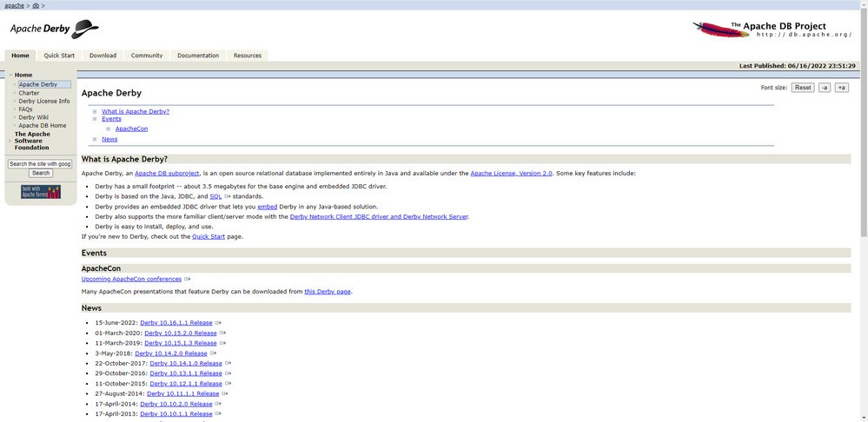This screenshot has width=868, height=422.
Task: Click the Last Published timestamp text
Action: tap(798, 66)
